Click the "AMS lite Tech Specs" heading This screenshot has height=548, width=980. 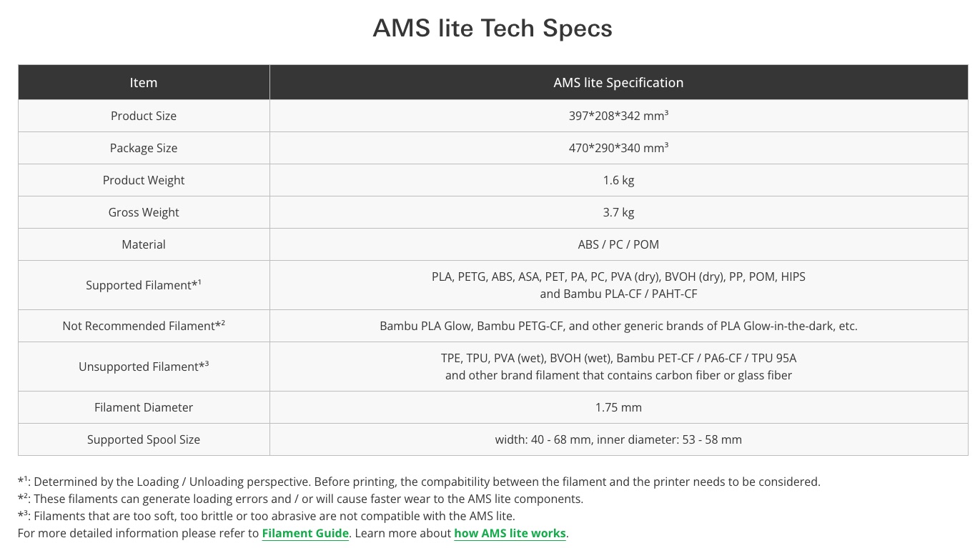493,28
